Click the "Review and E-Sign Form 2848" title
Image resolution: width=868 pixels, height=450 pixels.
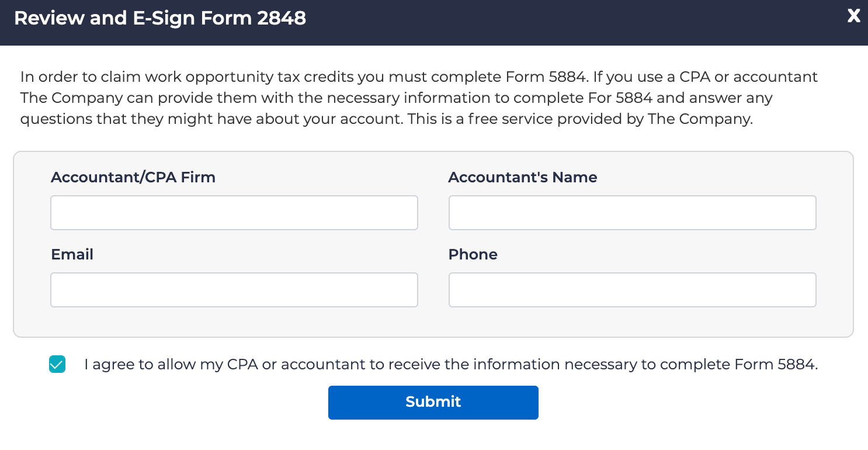point(159,19)
